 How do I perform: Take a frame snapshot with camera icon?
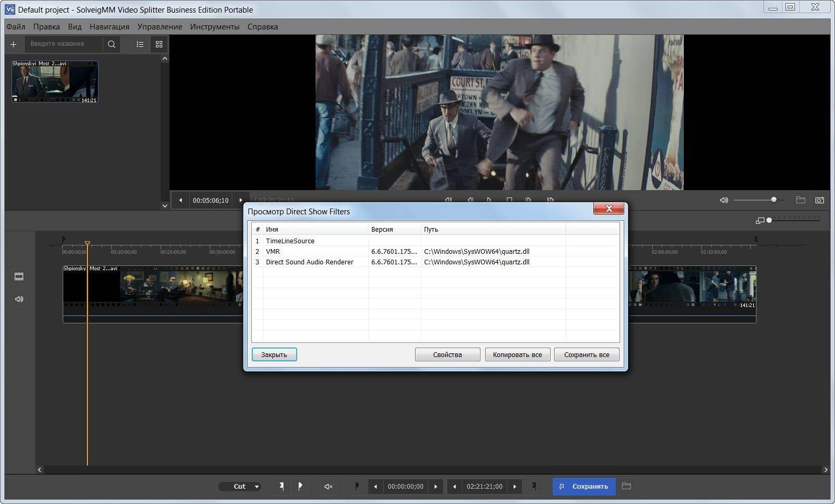[820, 200]
